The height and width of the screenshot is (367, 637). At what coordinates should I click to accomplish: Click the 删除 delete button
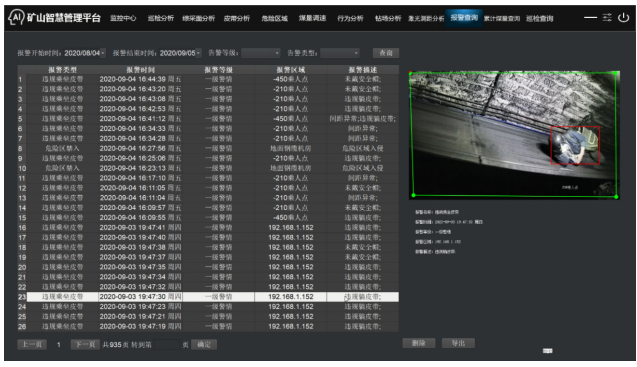click(x=419, y=343)
